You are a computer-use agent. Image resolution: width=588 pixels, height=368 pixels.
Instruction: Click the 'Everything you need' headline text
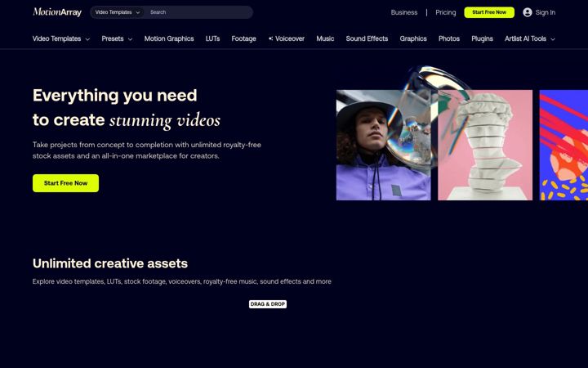115,96
